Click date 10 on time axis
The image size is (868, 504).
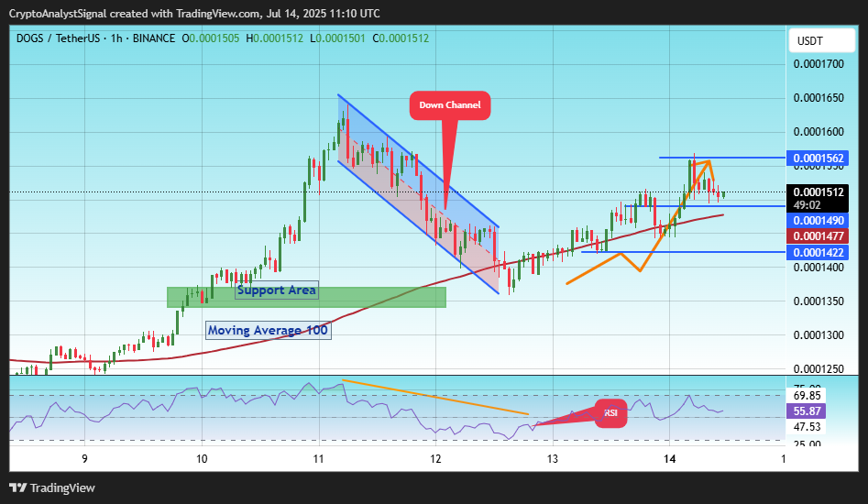point(202,458)
